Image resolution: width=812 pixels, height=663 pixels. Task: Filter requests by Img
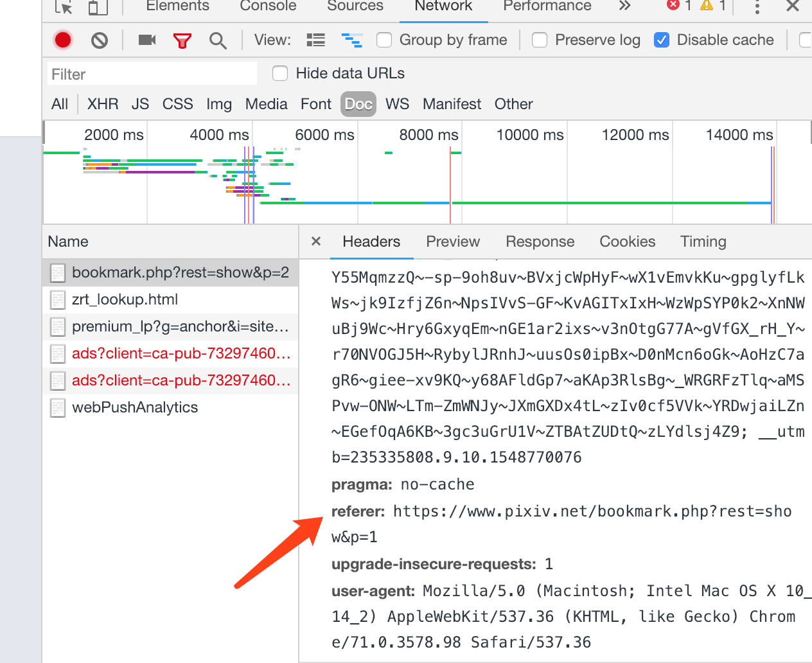click(x=219, y=104)
